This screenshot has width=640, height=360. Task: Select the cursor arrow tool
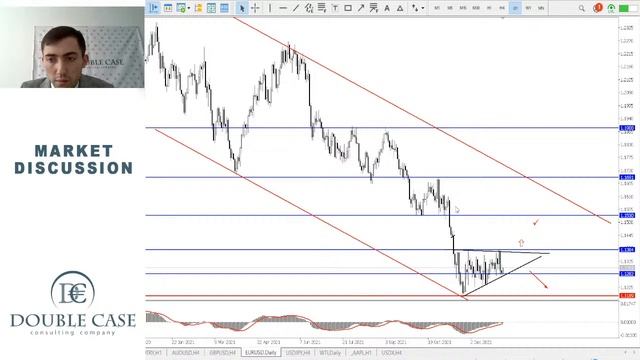coord(242,8)
